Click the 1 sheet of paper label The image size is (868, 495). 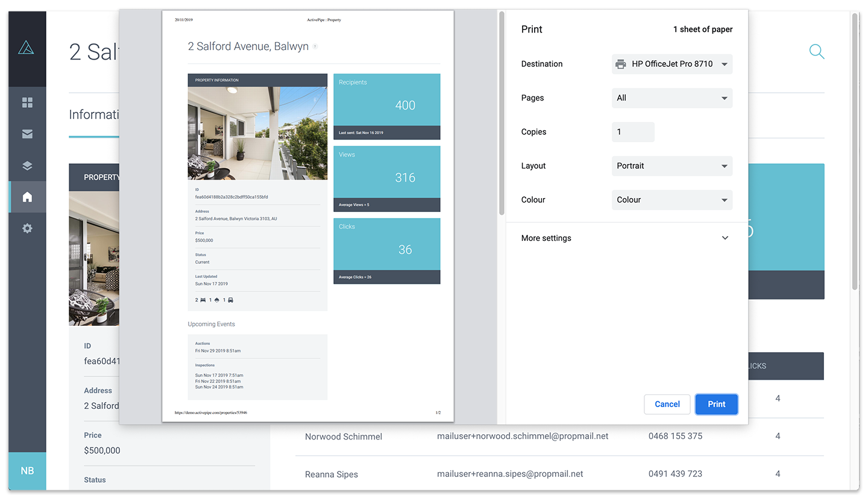(703, 30)
